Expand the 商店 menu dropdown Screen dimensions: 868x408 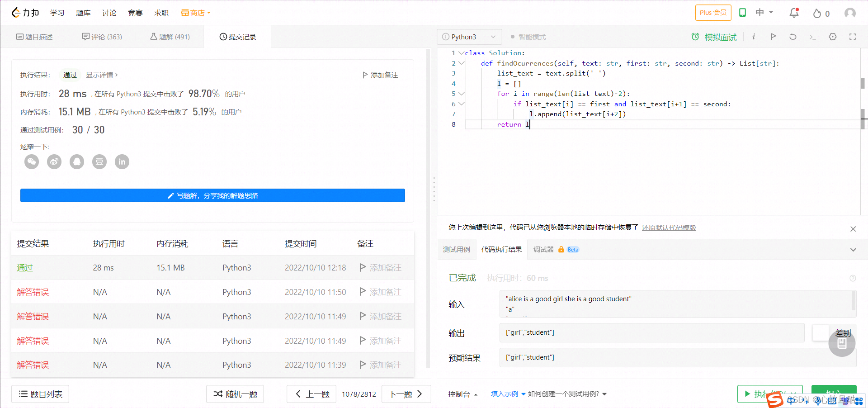pyautogui.click(x=195, y=13)
